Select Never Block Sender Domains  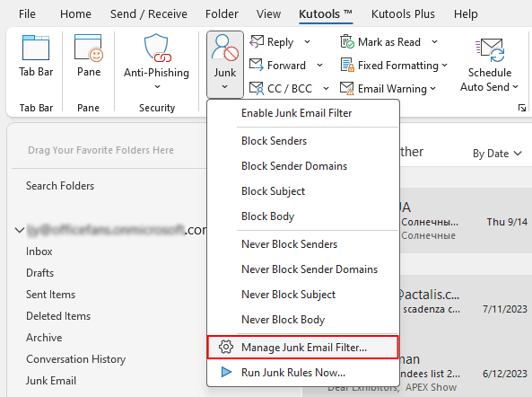(303, 269)
